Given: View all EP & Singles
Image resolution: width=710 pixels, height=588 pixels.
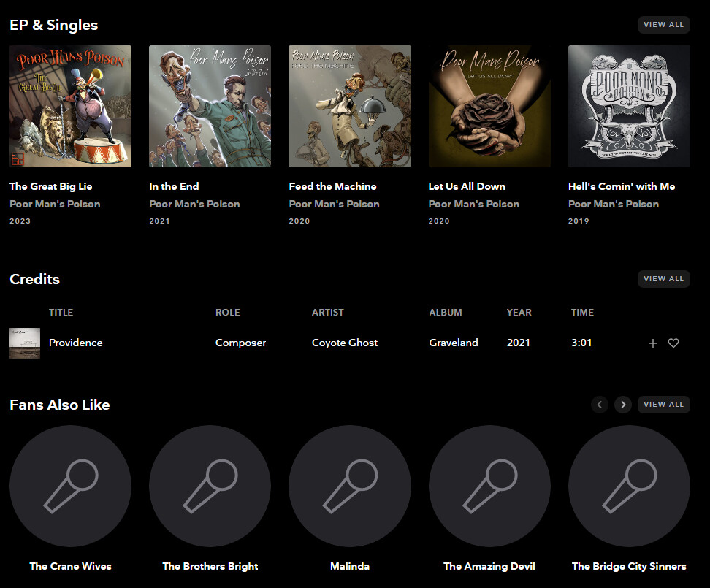Looking at the screenshot, I should (x=663, y=25).
